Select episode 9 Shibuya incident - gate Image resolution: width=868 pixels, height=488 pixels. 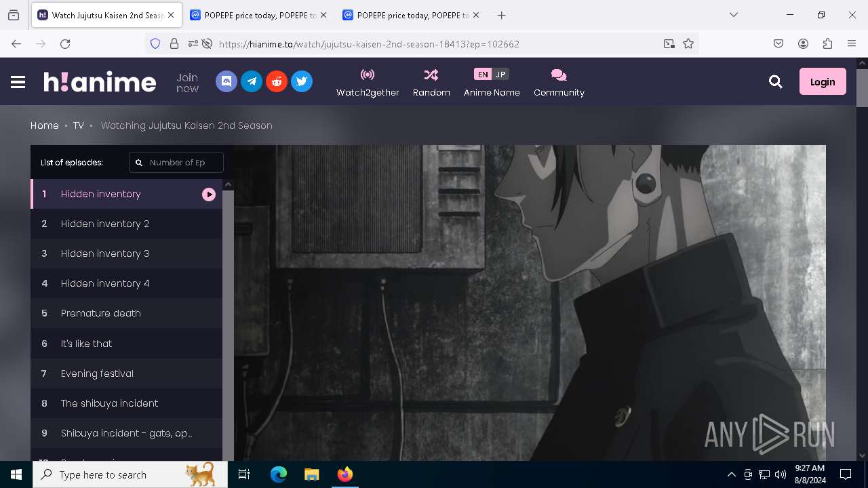point(127,433)
